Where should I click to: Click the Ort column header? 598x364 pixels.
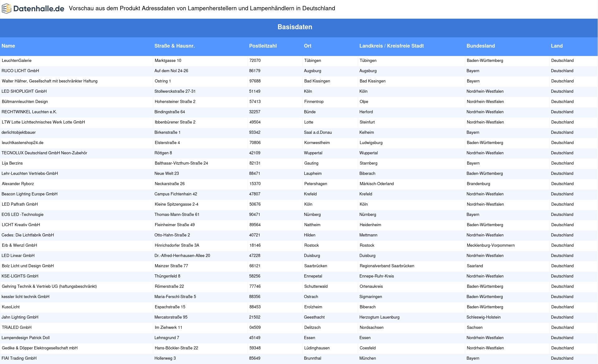(308, 46)
